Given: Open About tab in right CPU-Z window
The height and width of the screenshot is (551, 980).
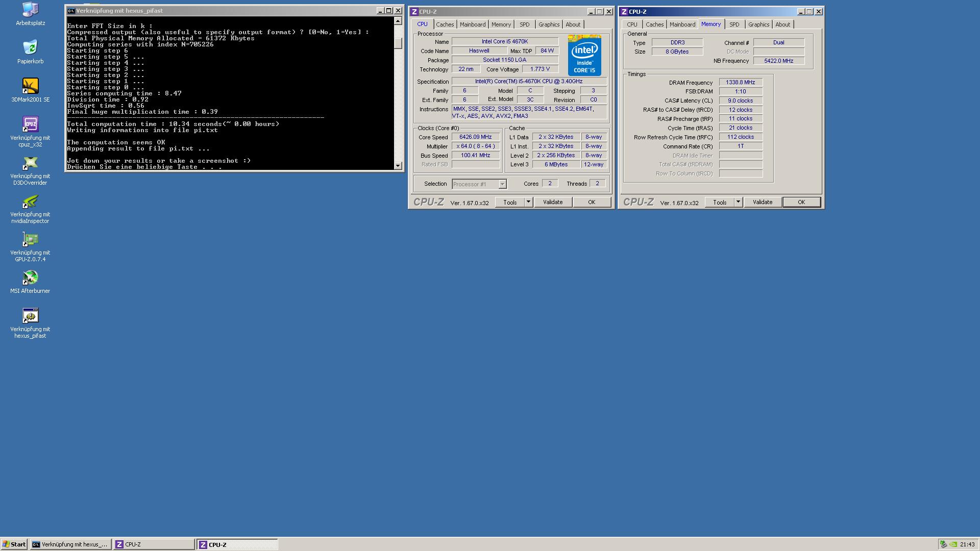Looking at the screenshot, I should click(x=782, y=24).
